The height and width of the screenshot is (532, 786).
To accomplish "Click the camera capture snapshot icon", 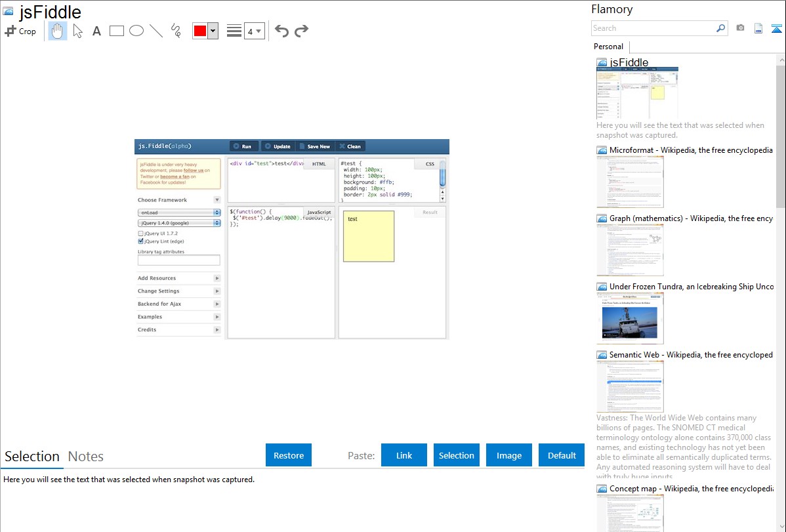I will [x=740, y=28].
